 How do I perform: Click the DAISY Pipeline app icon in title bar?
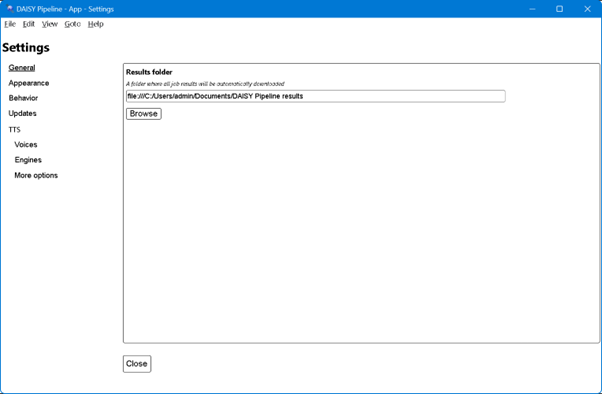pyautogui.click(x=10, y=9)
